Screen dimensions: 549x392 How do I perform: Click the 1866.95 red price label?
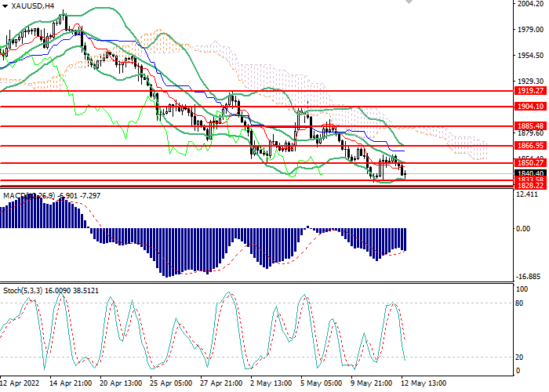click(x=530, y=146)
